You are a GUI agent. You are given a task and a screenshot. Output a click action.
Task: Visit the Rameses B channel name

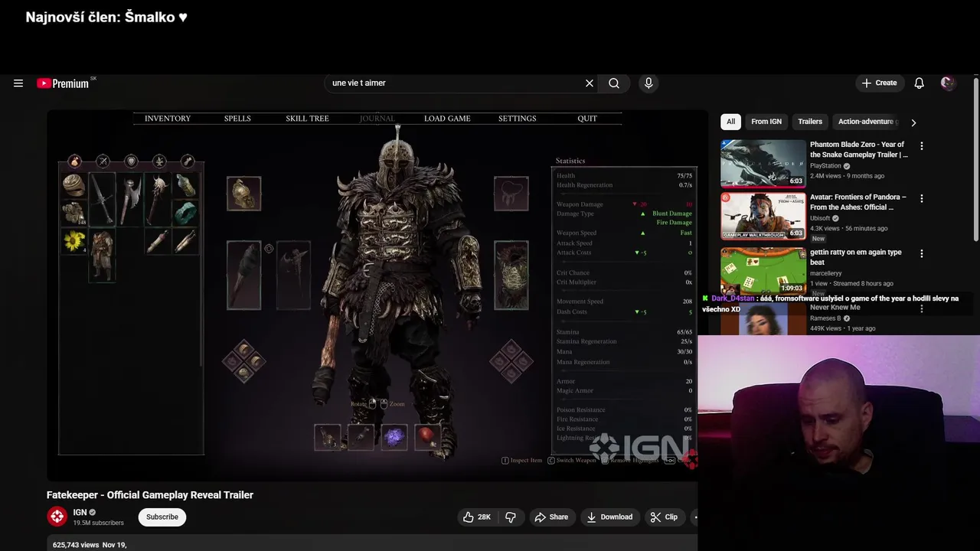point(825,318)
